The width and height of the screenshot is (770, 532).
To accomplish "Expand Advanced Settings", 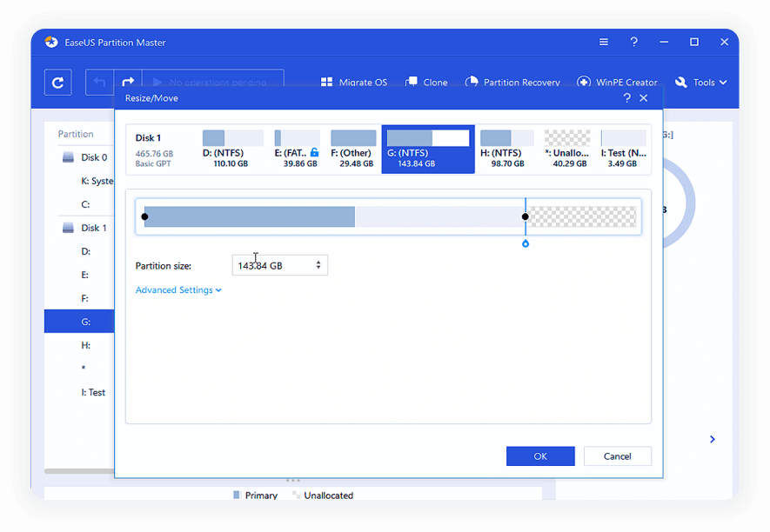I will click(178, 290).
